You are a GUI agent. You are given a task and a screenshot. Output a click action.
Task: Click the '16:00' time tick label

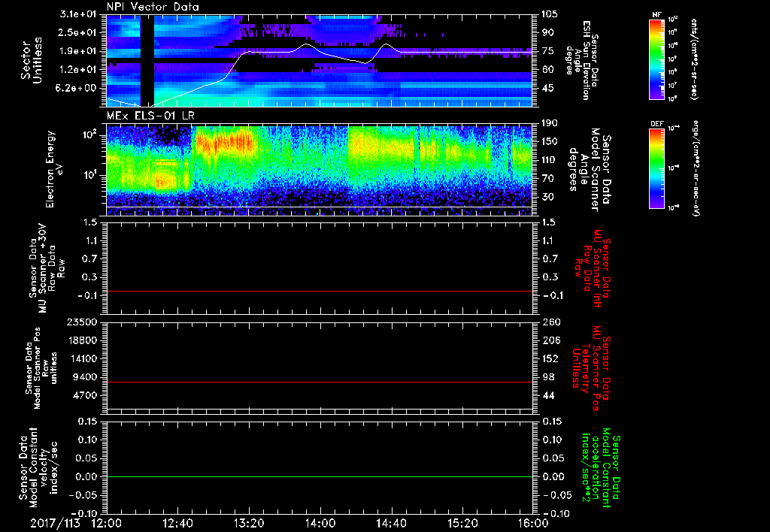533,524
